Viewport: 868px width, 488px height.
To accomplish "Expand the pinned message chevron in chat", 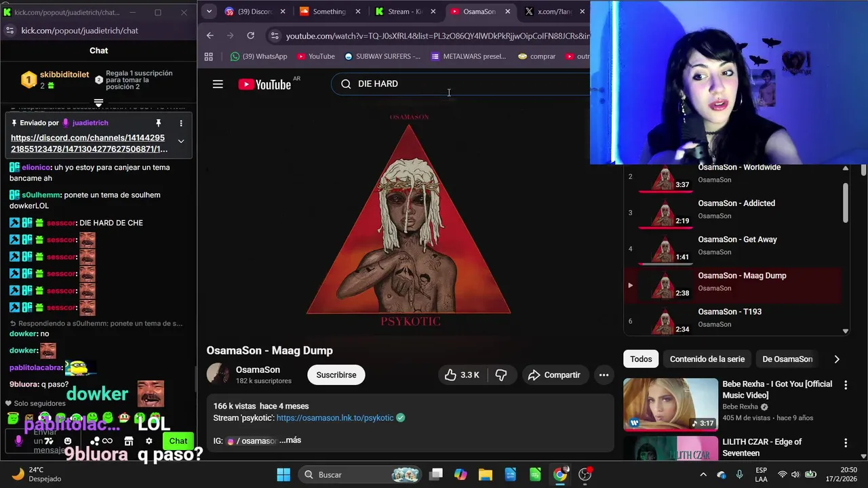I will 181,141.
